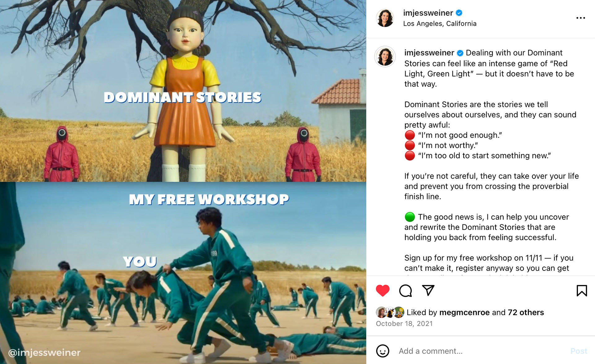Image resolution: width=595 pixels, height=364 pixels.
Task: Open the Los Angeles, California location link
Action: pos(440,24)
